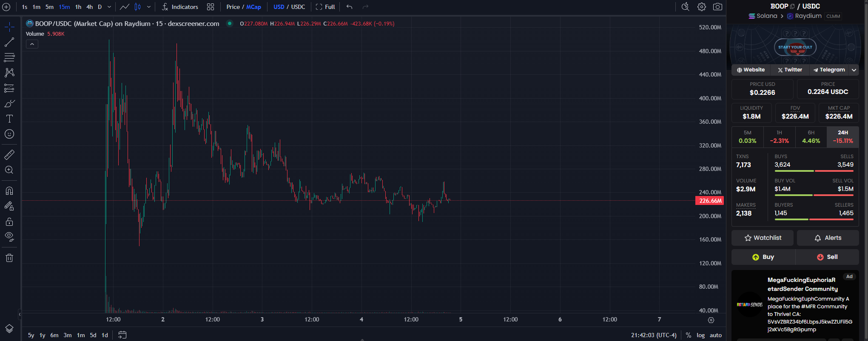Activate the zoom in tool
This screenshot has width=868, height=341.
[9, 170]
